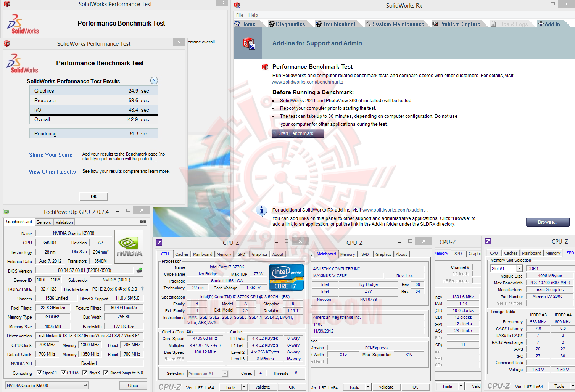The height and width of the screenshot is (392, 575).
Task: Click the title icon of the CPU-Z Memory Slot window
Action: pos(488,241)
